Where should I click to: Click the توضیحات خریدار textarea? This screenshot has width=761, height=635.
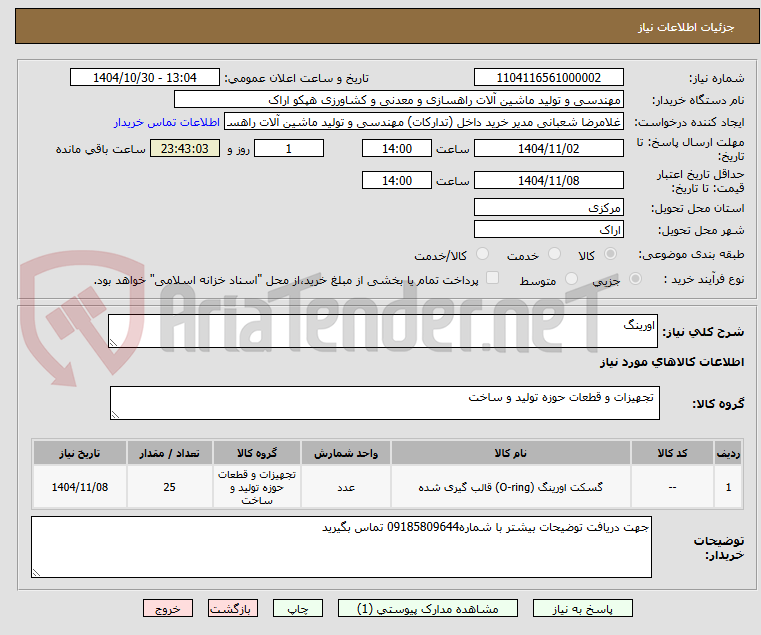[341, 547]
